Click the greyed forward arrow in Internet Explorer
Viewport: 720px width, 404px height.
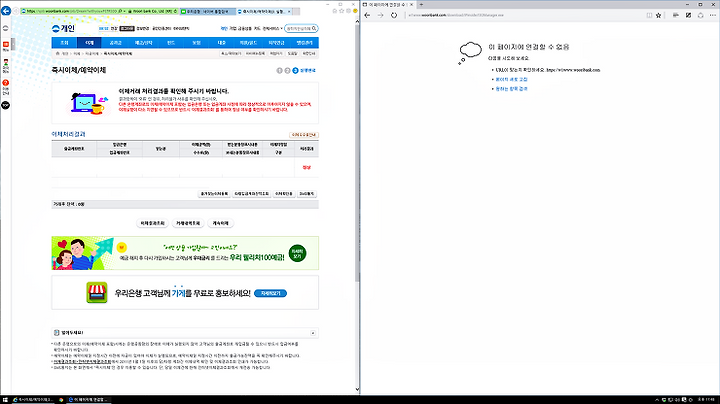coord(16,11)
